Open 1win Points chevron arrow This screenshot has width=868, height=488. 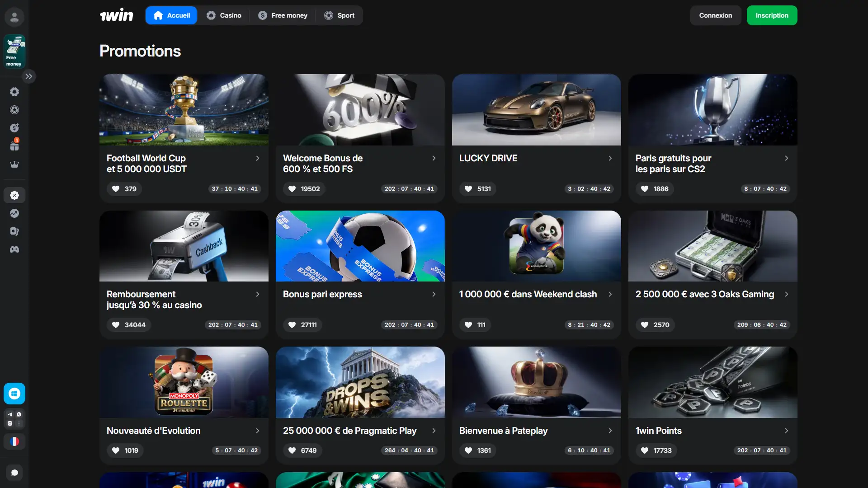pos(787,431)
